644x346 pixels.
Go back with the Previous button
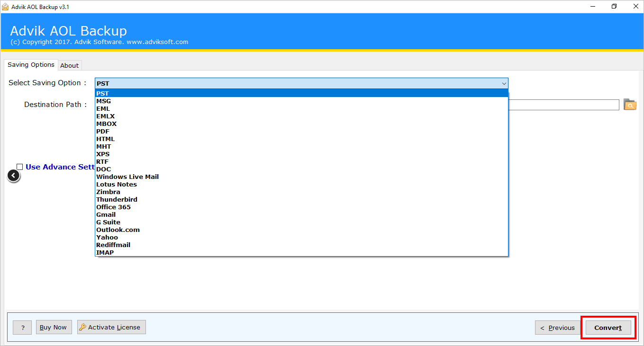pos(558,328)
